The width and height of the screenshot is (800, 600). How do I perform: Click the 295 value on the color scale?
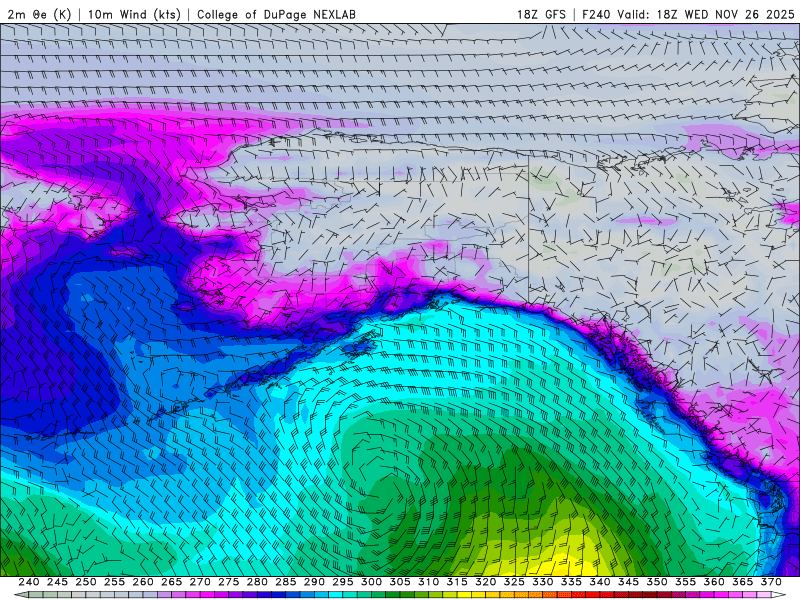click(343, 582)
